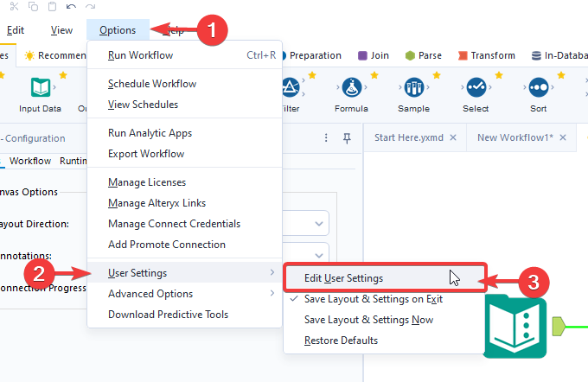This screenshot has width=588, height=382.
Task: Choose Manage Alteryx Links menu item
Action: (x=184, y=203)
